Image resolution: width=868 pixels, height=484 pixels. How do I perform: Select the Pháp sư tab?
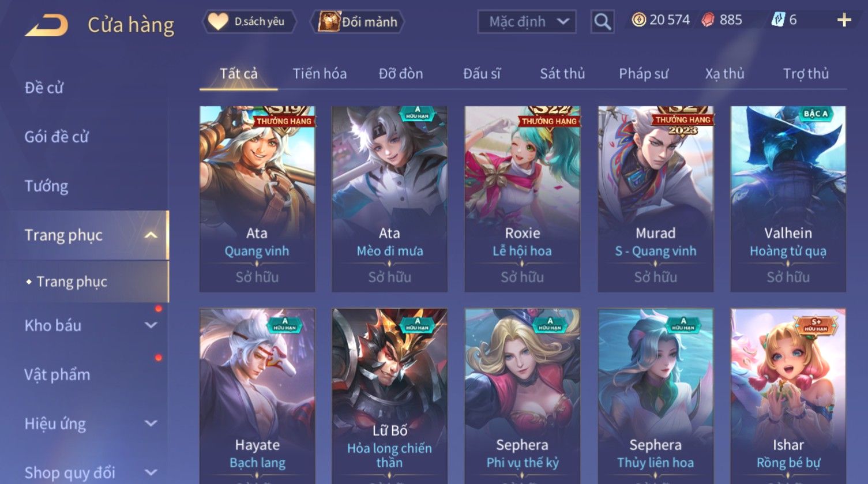644,74
